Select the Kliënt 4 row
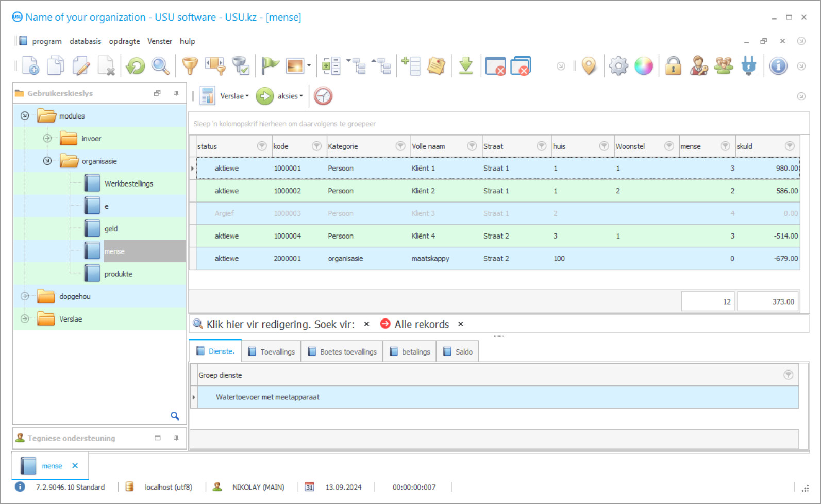The width and height of the screenshot is (821, 504). coord(423,236)
